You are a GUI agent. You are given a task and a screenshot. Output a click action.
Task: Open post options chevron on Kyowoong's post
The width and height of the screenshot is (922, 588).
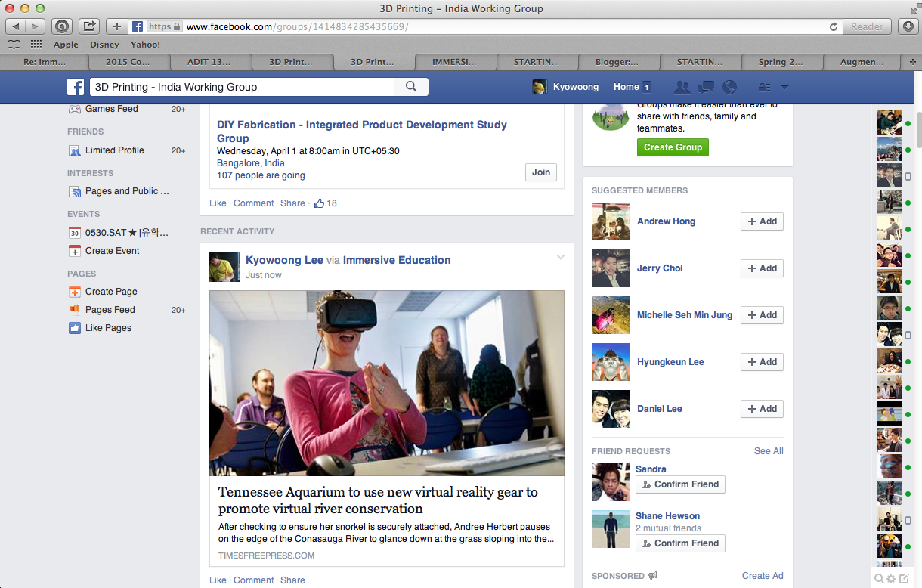coord(561,258)
